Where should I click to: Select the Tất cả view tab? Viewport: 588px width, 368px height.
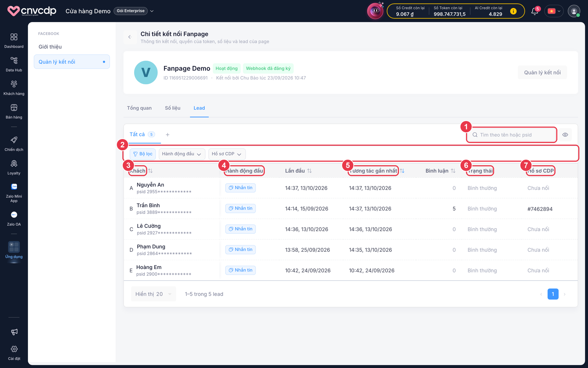coord(142,134)
